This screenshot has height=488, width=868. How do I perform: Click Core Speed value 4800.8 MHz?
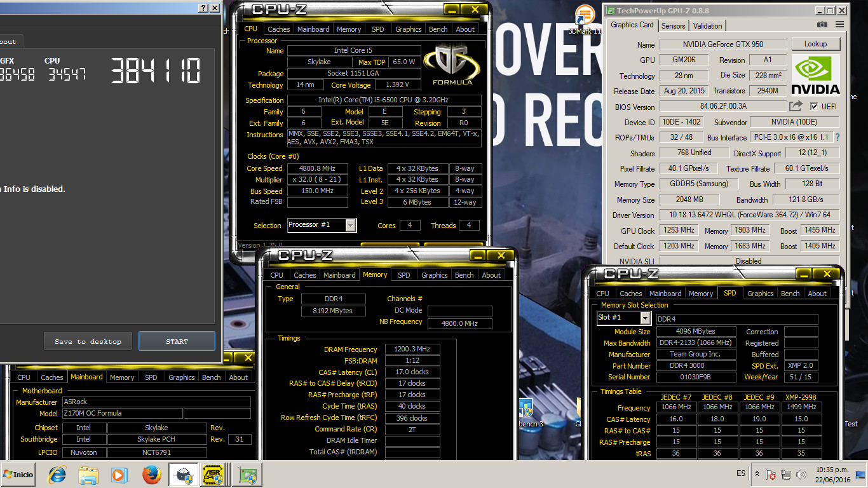318,168
